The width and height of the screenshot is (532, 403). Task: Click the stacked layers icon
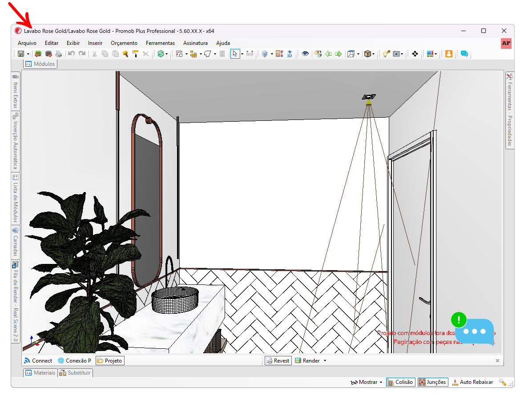click(265, 54)
